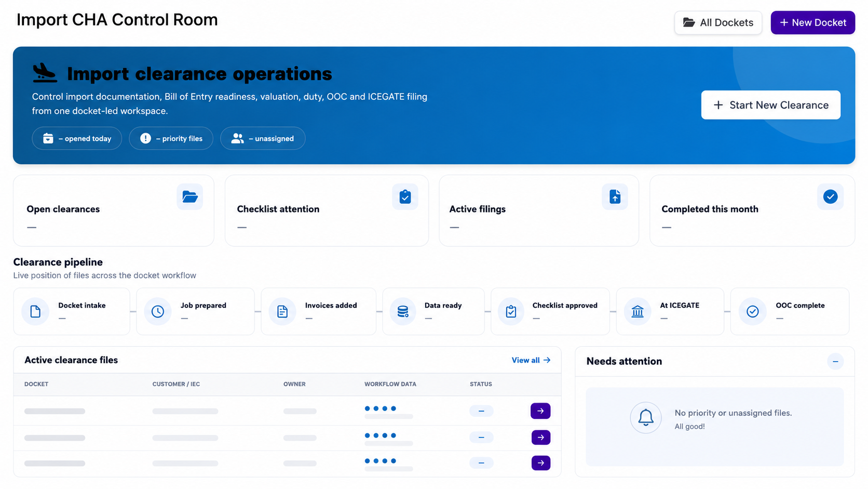
Task: Click the second row status badge
Action: click(x=481, y=438)
